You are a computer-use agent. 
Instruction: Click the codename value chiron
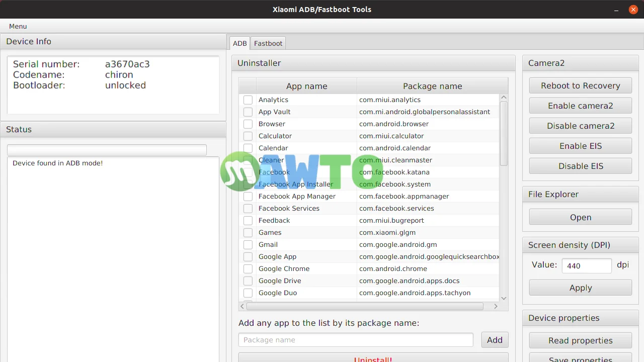[119, 74]
